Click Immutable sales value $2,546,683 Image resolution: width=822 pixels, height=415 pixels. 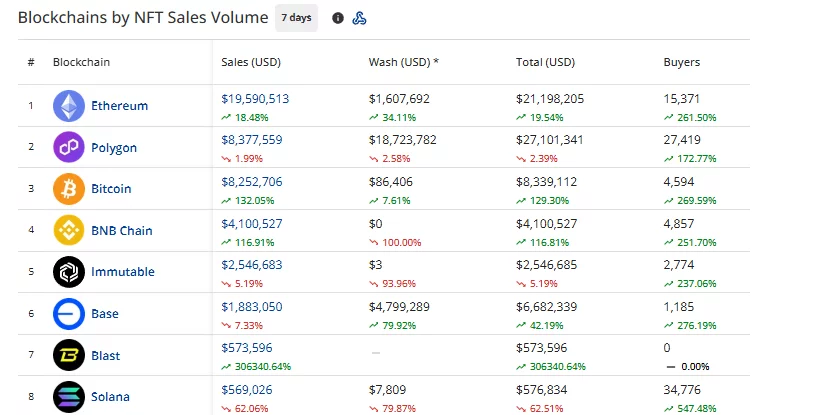(252, 265)
